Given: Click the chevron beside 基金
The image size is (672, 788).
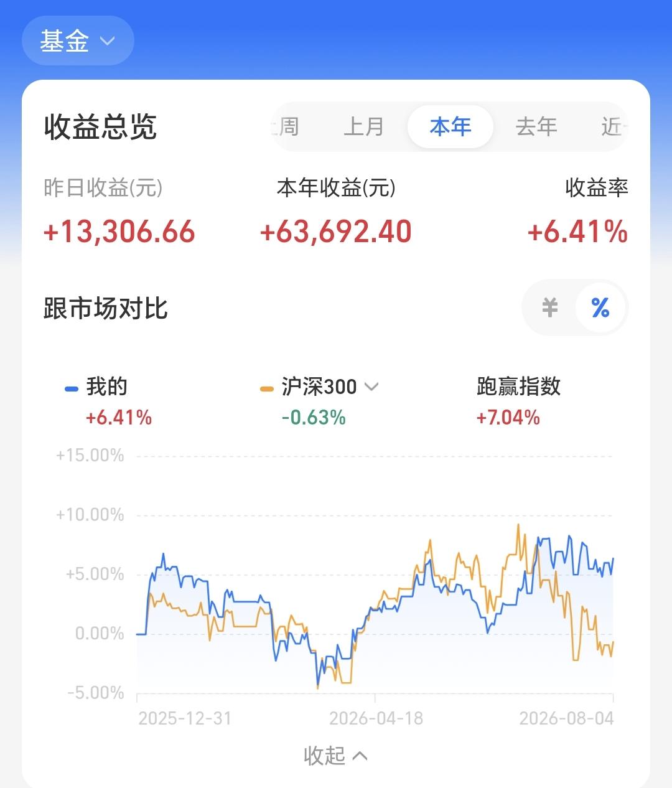Looking at the screenshot, I should 108,41.
